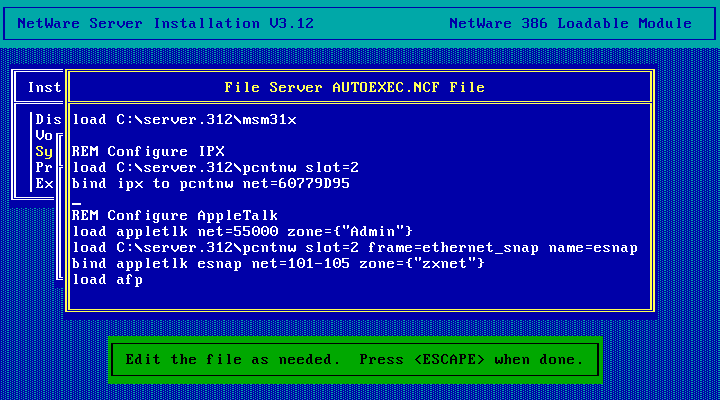This screenshot has width=720, height=400.
Task: Click the 'load C:\server.312\msm31x' line
Action: point(184,120)
